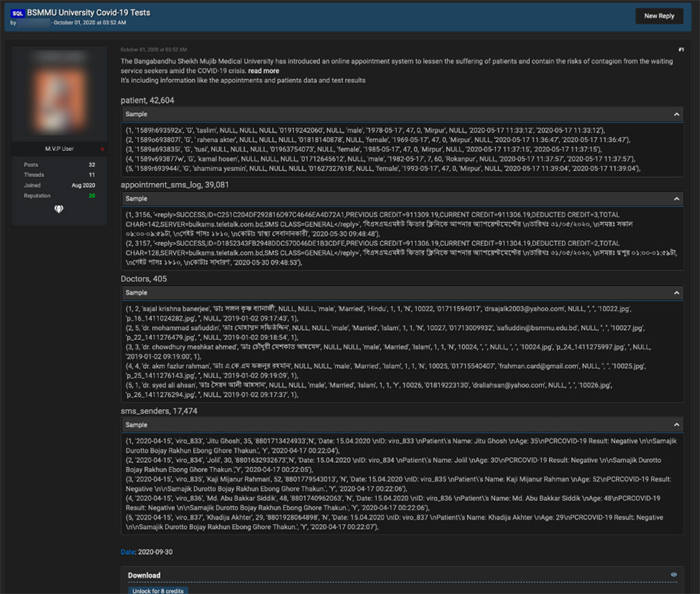This screenshot has width=700, height=594.
Task: Open the post number #1 permalink
Action: 681,49
